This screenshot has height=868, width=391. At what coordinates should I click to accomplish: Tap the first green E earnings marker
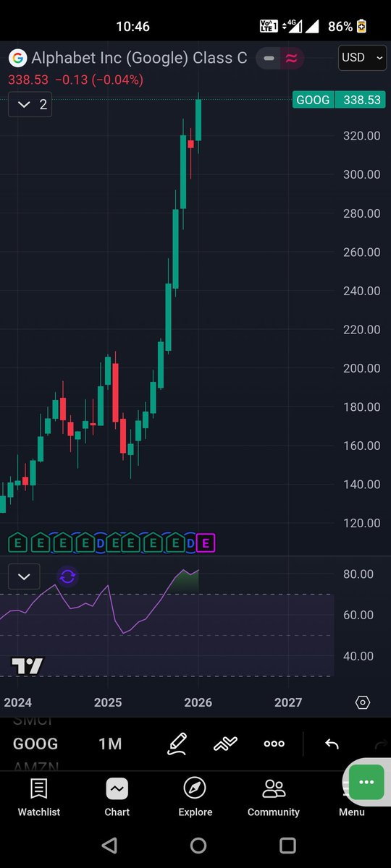[x=17, y=542]
